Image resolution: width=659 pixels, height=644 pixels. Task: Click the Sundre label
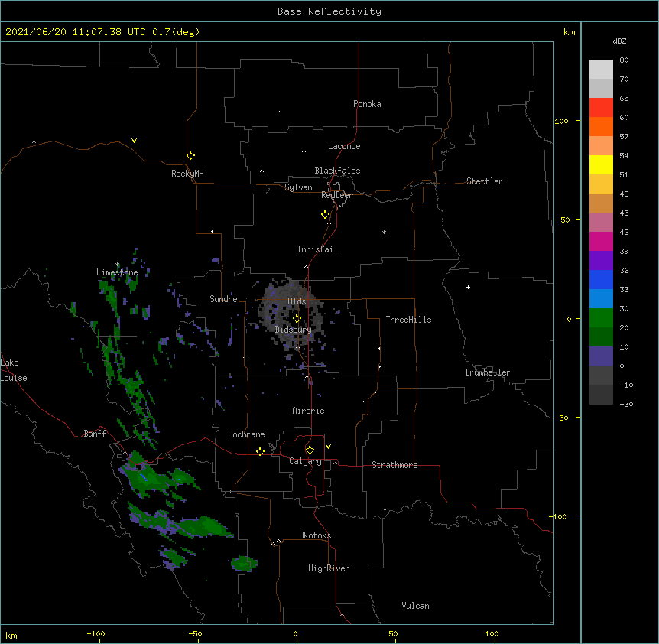[223, 299]
